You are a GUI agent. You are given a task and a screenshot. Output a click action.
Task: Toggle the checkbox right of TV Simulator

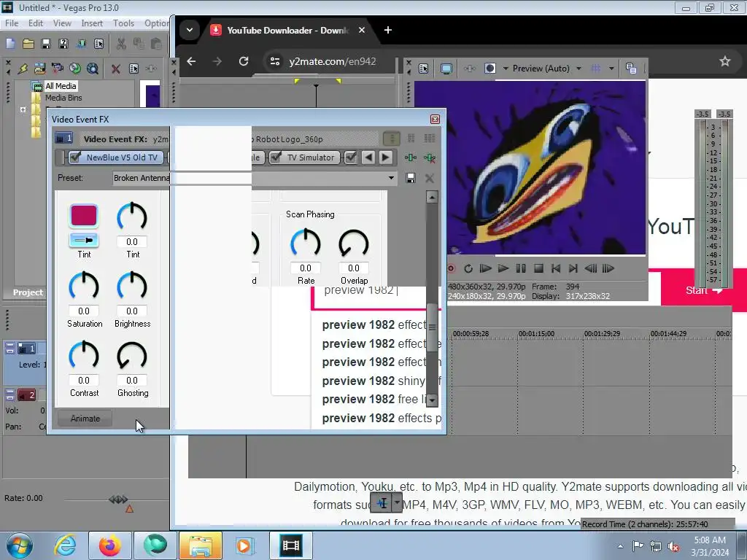tap(351, 157)
